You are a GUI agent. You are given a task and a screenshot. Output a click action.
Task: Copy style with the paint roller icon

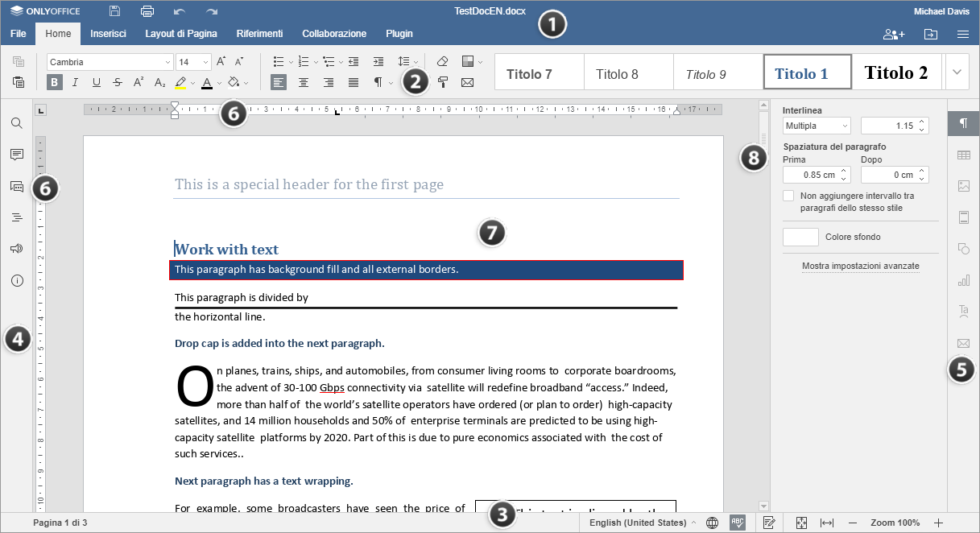[x=442, y=82]
